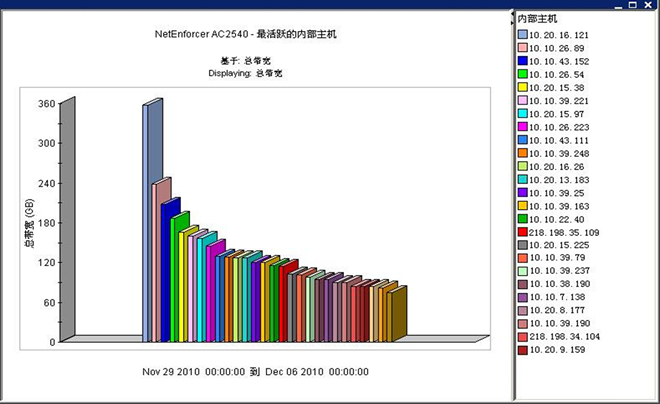Click the date range text below the chart

(254, 372)
